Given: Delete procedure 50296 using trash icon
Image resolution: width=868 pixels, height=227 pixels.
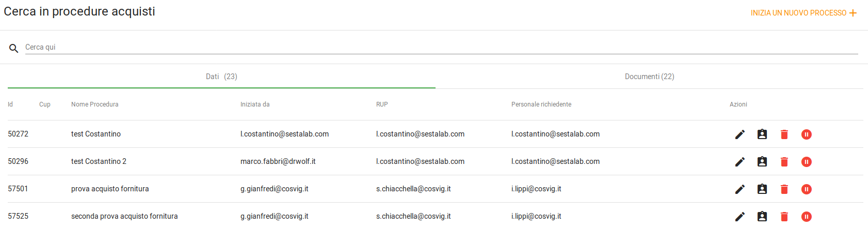Looking at the screenshot, I should click(x=784, y=162).
